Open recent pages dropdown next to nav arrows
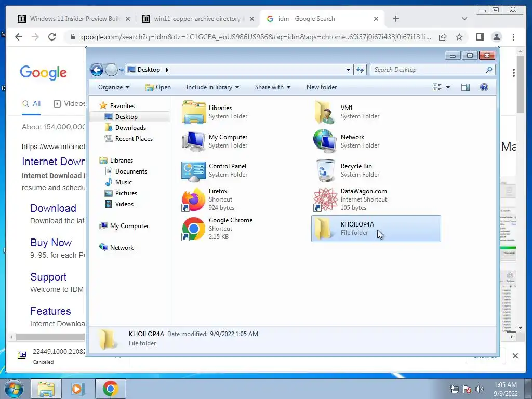The image size is (532, 399). (122, 70)
